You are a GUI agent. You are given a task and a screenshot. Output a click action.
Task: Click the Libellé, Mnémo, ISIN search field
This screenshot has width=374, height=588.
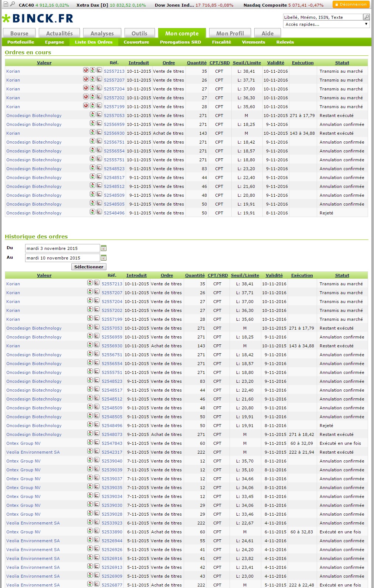pos(323,17)
